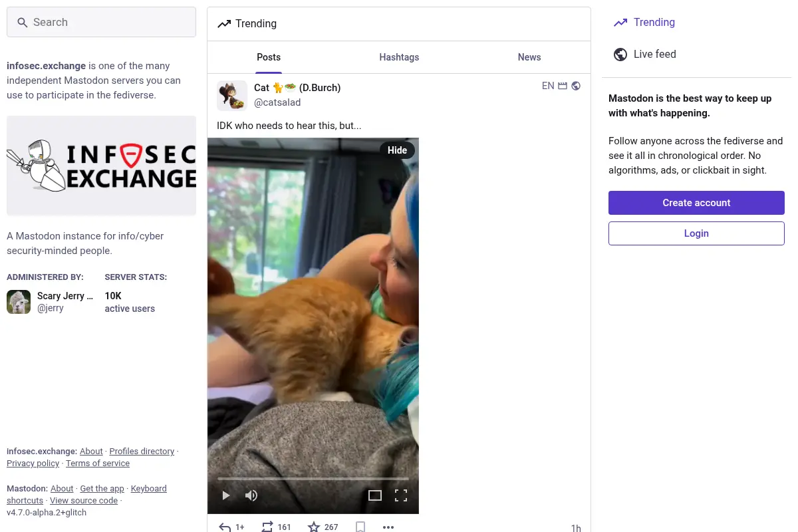Open Cat (D.Burch) avatar image
This screenshot has width=798, height=532.
click(x=232, y=96)
